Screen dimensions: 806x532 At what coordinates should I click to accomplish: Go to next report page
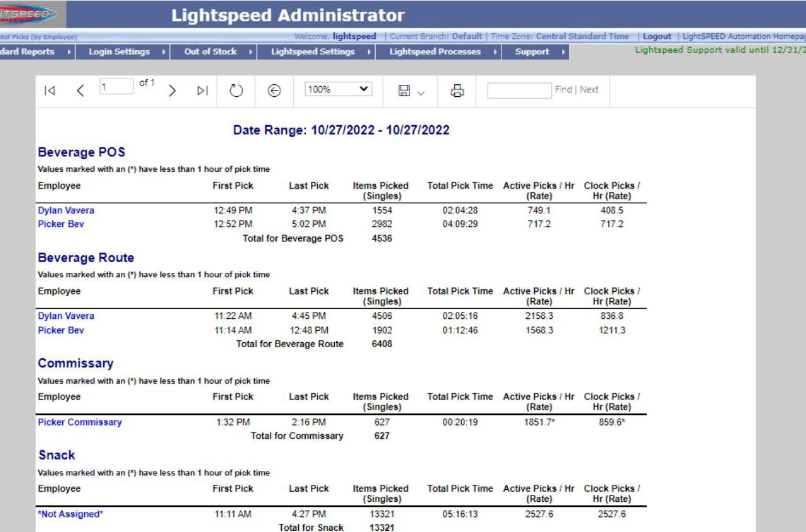click(x=172, y=91)
